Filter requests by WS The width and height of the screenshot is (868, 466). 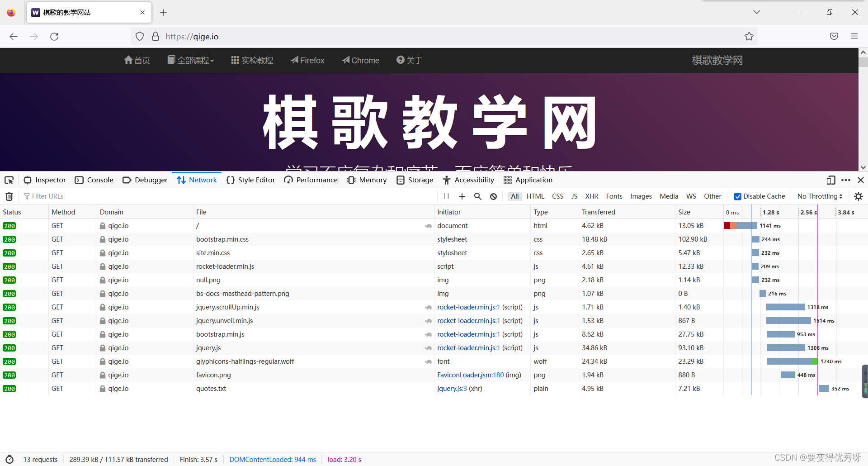[x=691, y=196]
